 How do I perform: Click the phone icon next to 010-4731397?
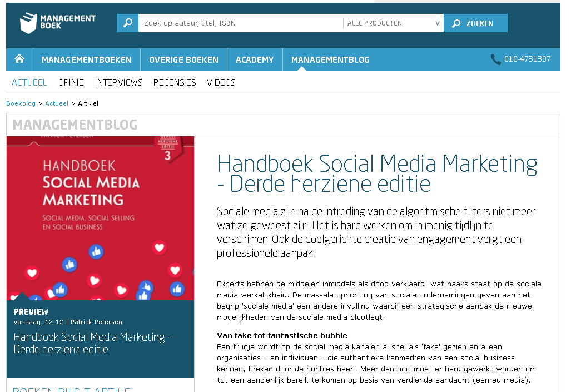(x=495, y=59)
